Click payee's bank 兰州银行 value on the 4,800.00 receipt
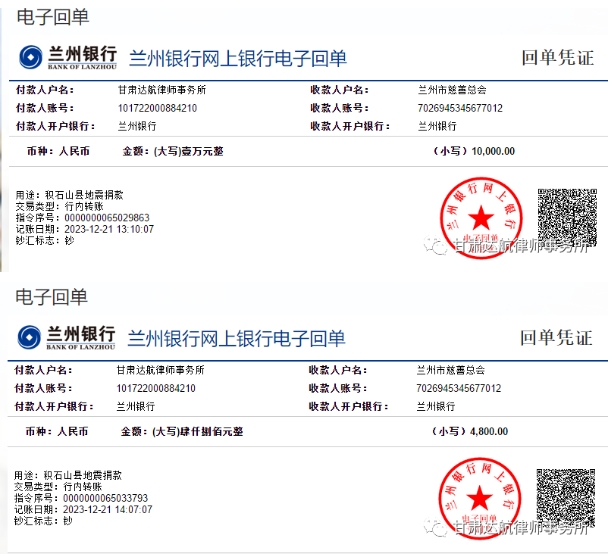612x557 pixels. (436, 407)
